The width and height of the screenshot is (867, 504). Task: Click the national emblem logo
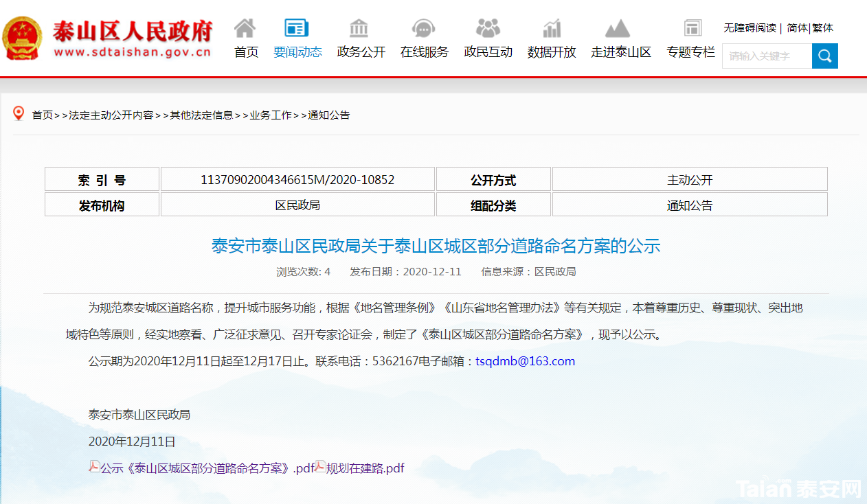pos(23,38)
